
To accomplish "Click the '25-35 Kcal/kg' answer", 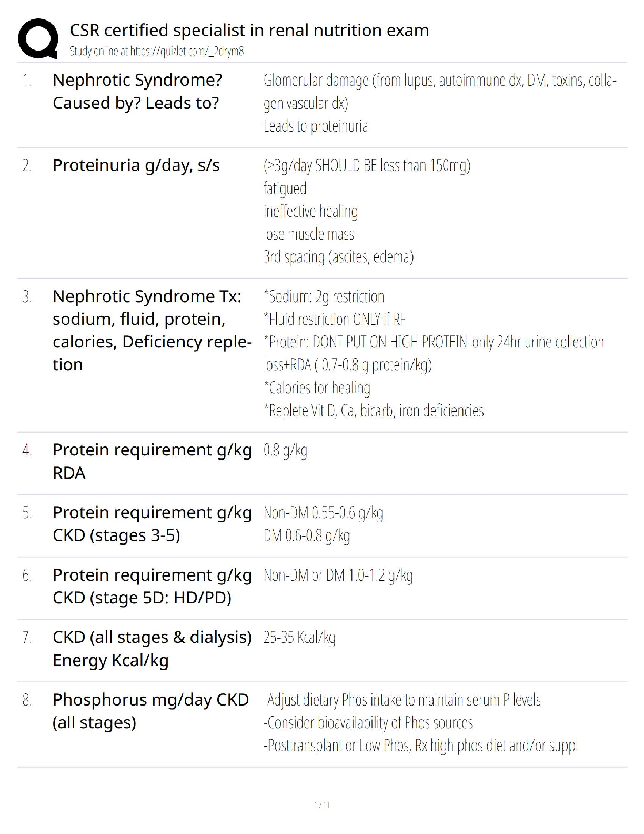I will pyautogui.click(x=299, y=638).
